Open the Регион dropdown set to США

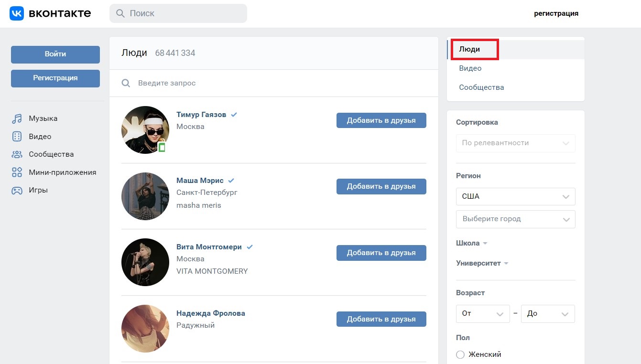515,196
